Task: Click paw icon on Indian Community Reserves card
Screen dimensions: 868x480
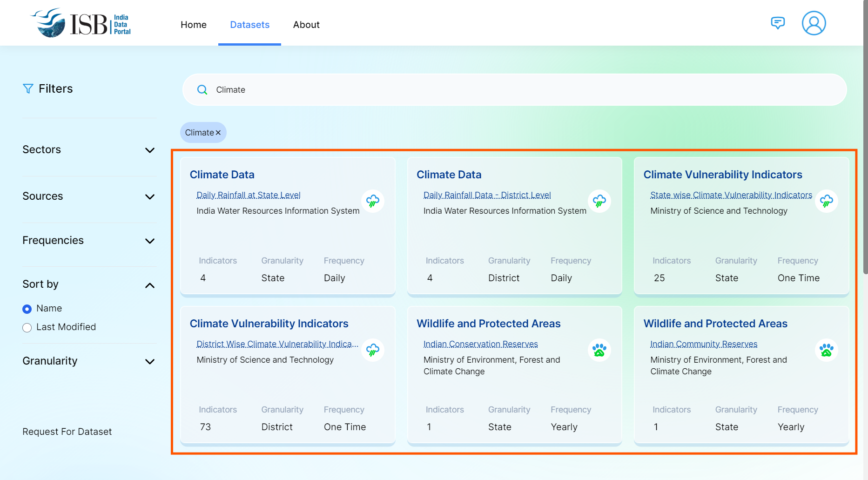Action: (x=826, y=350)
